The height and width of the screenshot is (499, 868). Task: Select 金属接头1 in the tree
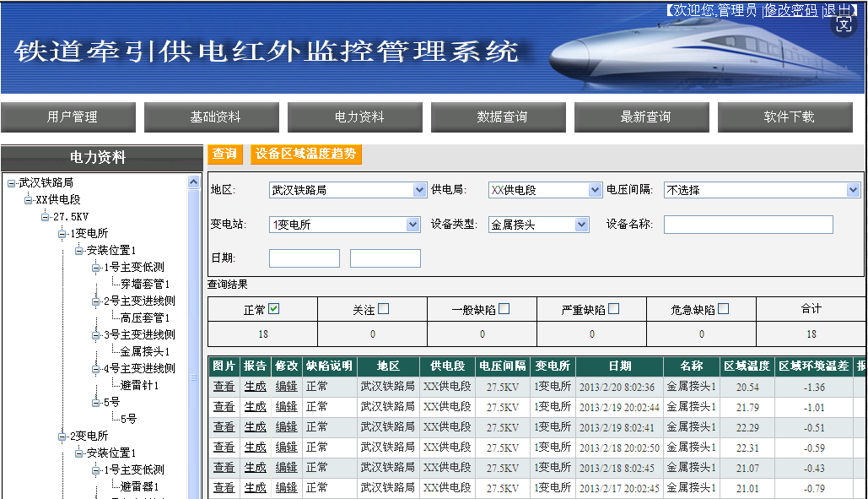coord(144,351)
